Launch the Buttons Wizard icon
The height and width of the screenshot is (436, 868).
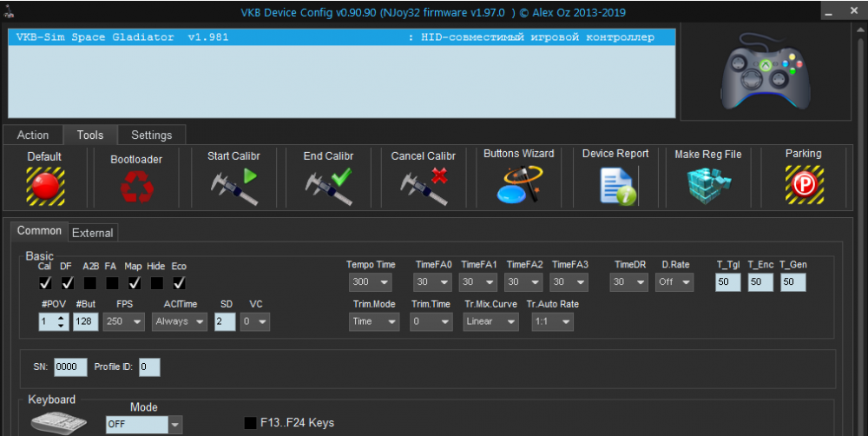(519, 184)
